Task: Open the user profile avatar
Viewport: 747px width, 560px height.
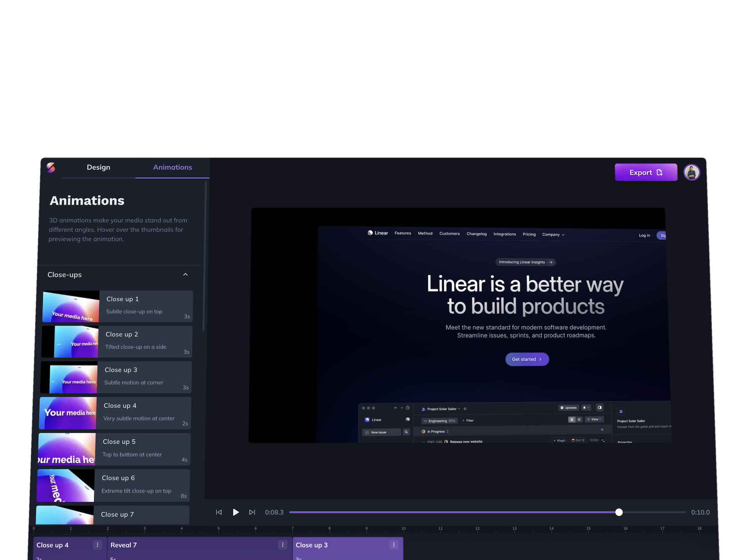Action: coord(691,172)
